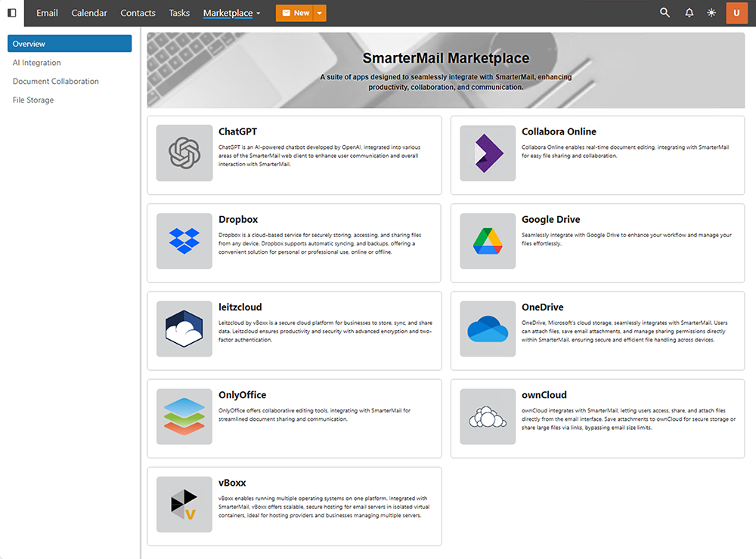Select File Storage category

[x=33, y=100]
